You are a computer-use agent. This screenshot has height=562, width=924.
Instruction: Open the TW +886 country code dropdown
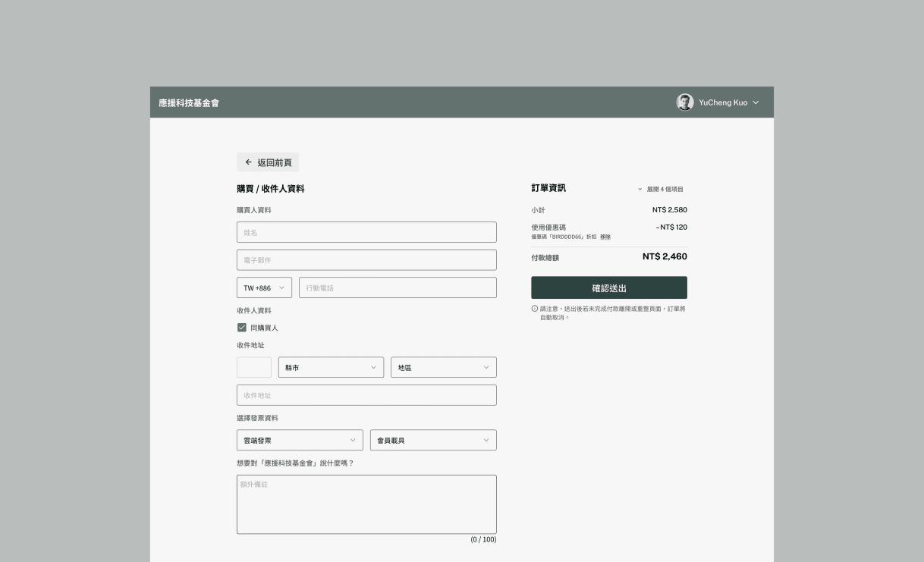263,287
